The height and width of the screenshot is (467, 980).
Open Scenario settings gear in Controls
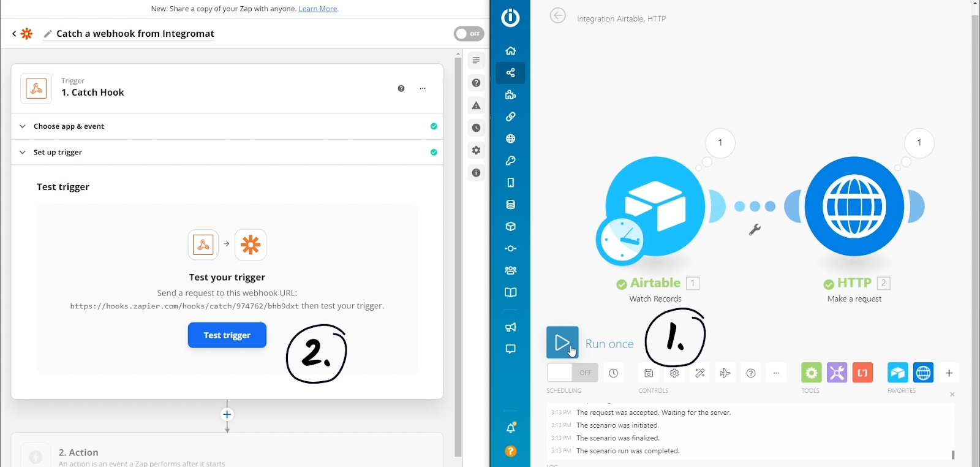coord(674,373)
